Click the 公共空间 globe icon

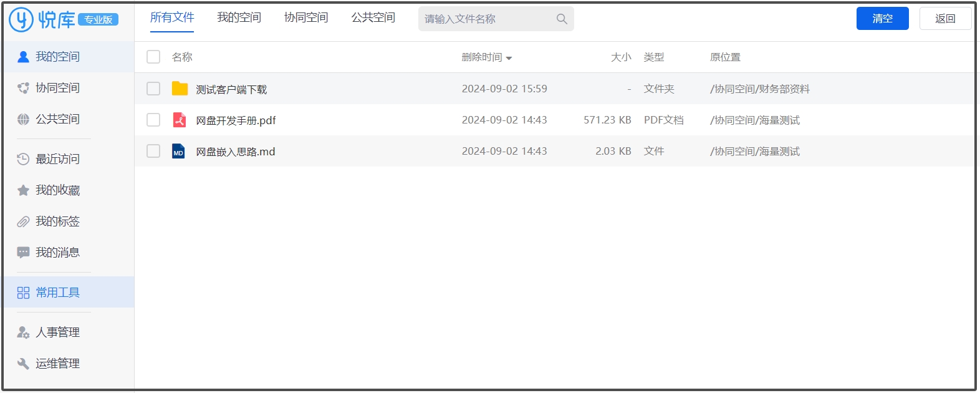click(x=23, y=119)
